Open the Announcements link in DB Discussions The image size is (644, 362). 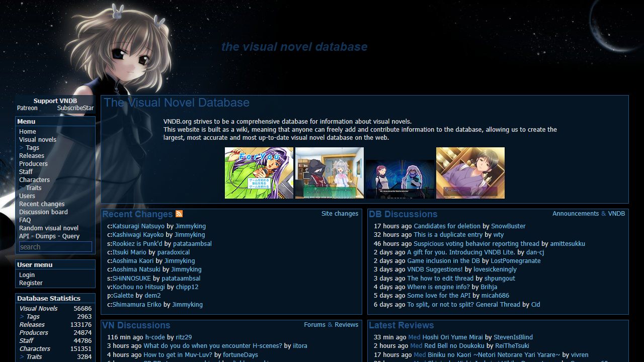(x=576, y=214)
